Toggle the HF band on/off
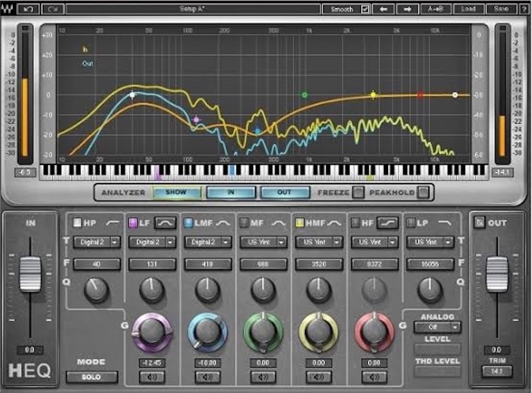Viewport: 532px width, 393px height. tap(355, 222)
